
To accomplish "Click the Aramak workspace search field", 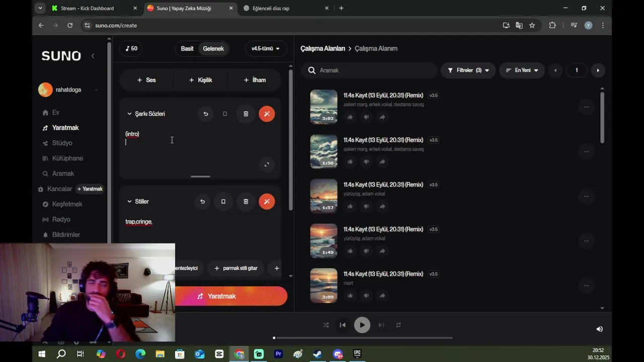I will click(369, 70).
